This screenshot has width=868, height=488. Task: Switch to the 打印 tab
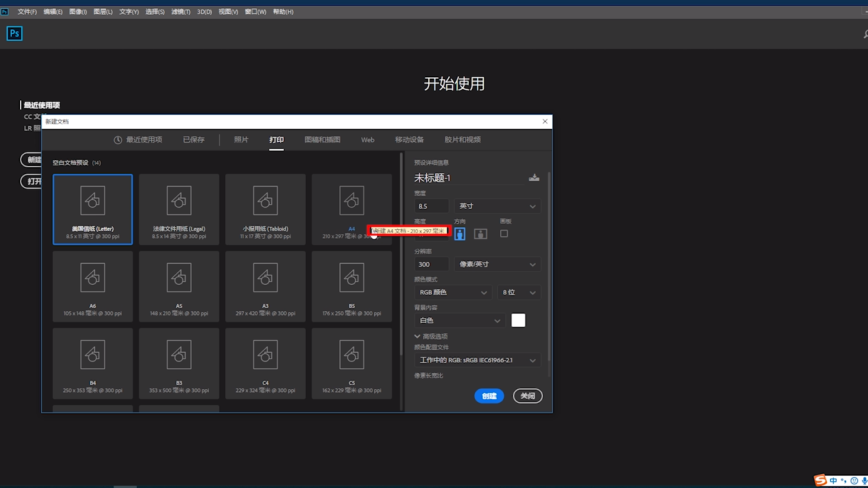276,140
